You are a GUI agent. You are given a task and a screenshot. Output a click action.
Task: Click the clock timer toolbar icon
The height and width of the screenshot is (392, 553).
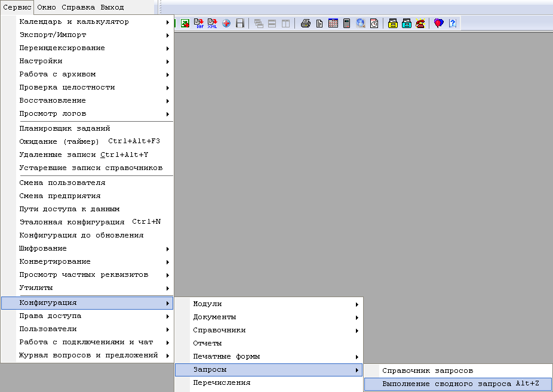(374, 24)
